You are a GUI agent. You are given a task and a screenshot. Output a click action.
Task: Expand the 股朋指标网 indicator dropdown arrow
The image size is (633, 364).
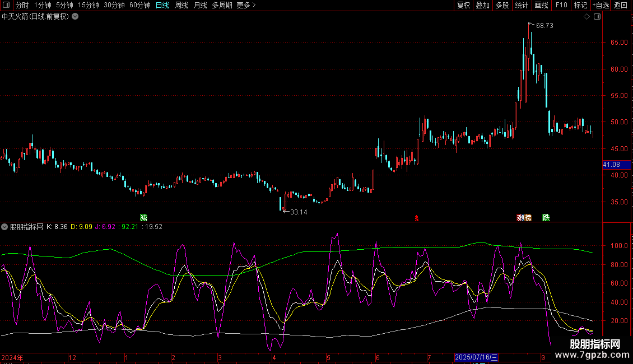click(5, 227)
